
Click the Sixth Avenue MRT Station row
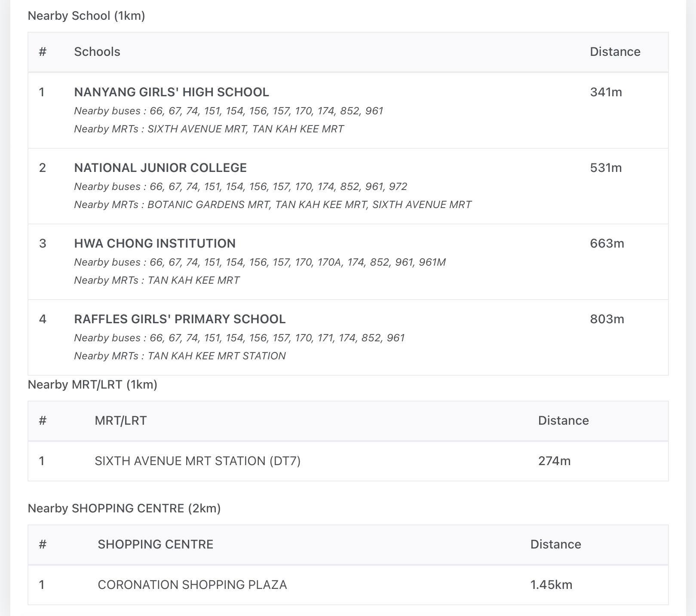(x=197, y=461)
